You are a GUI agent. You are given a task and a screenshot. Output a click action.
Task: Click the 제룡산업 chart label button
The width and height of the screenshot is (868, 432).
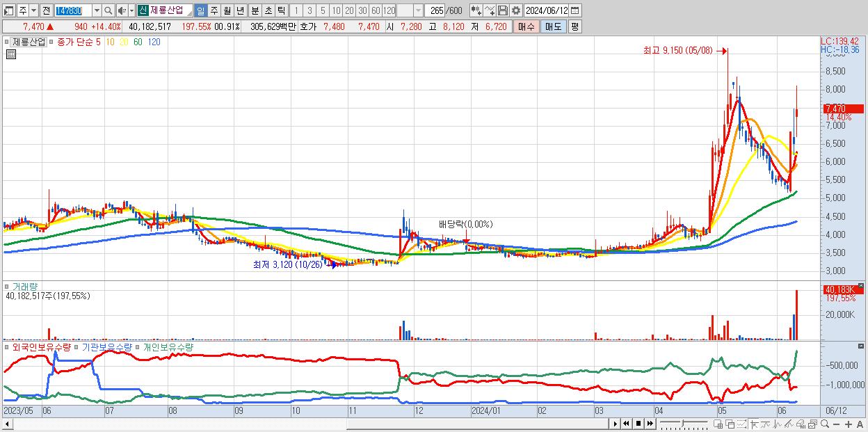tap(29, 42)
